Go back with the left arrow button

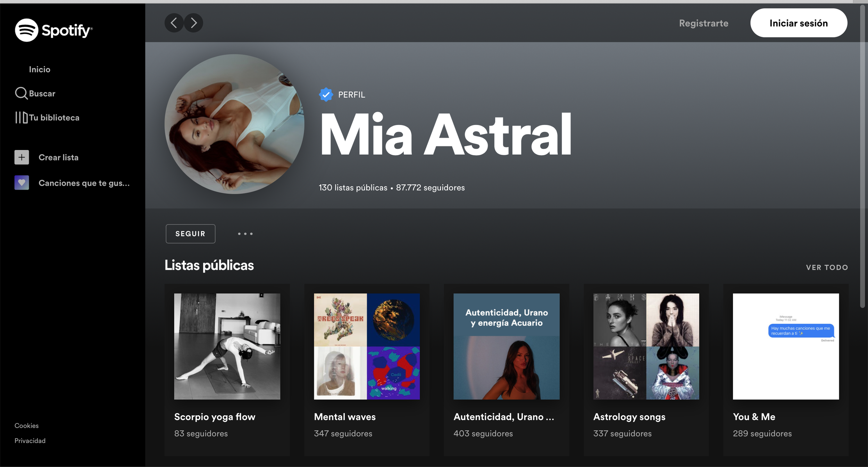(174, 23)
